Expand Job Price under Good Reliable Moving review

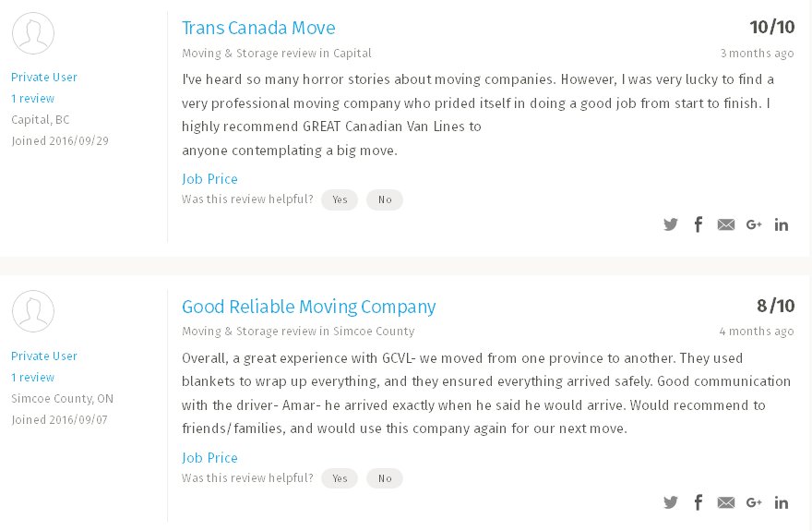pos(209,458)
